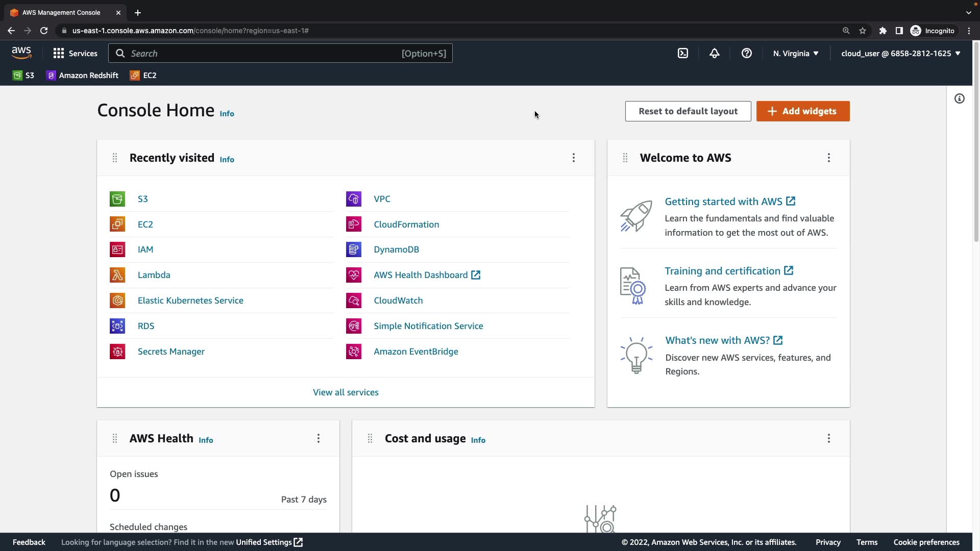Click the DynamoDB service icon
Screen dimensions: 980x551
tap(353, 249)
